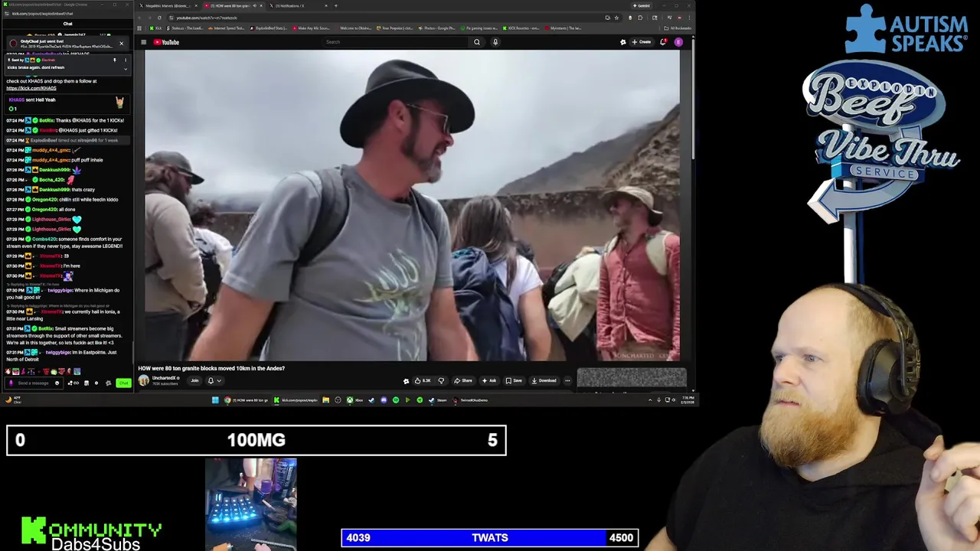
Task: Open a new Chrome tab
Action: click(335, 5)
